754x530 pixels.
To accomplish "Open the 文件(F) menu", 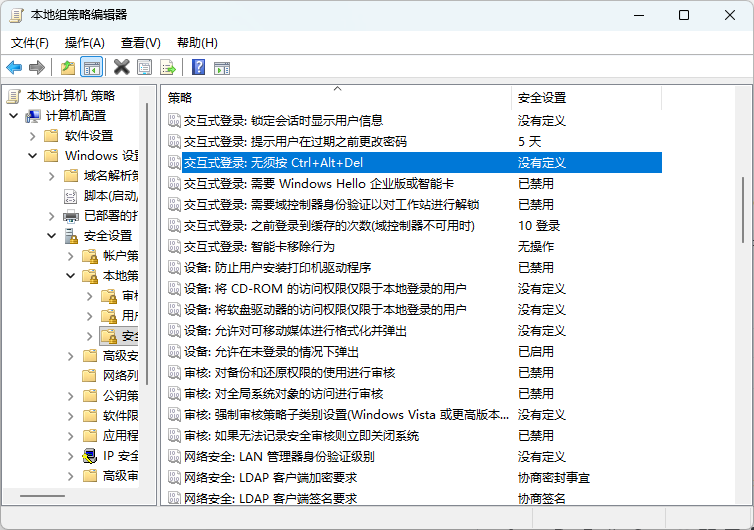I will click(30, 43).
